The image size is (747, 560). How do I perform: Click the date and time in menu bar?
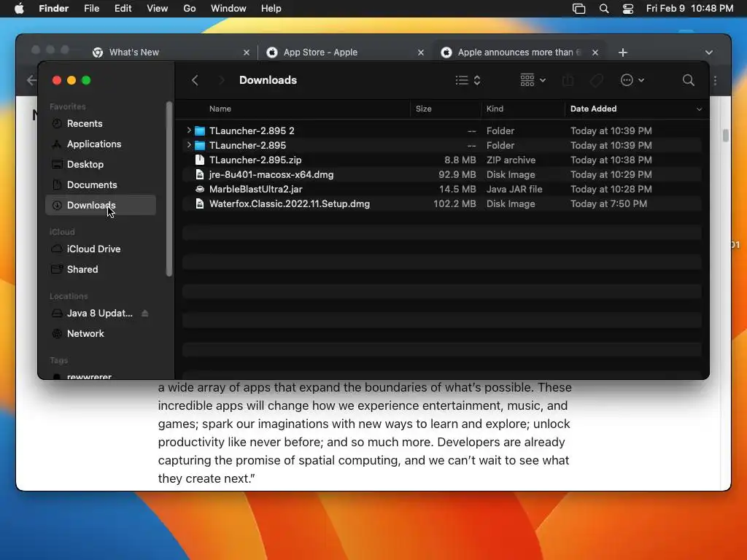click(x=690, y=9)
